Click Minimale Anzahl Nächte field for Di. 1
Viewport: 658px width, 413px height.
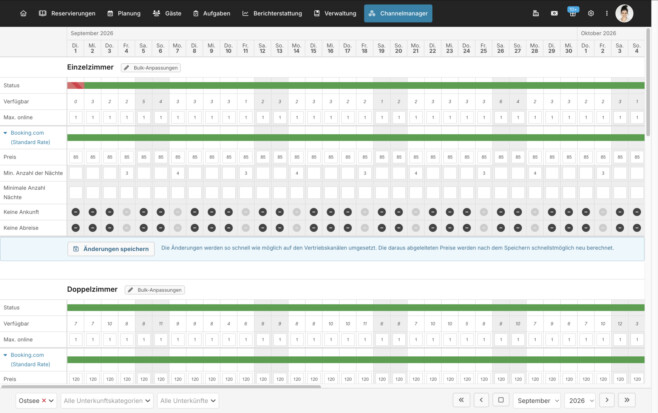(x=76, y=193)
